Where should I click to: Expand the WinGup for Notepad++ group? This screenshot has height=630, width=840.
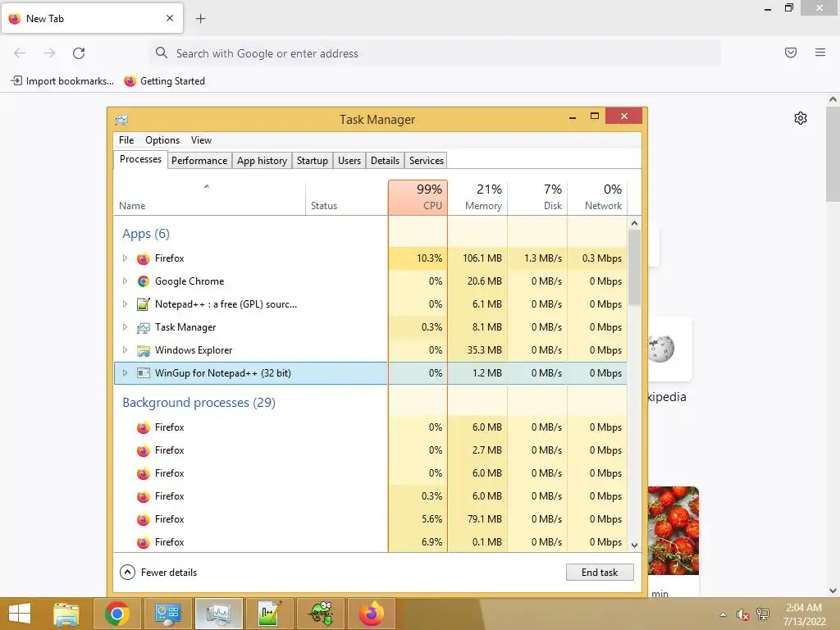click(x=125, y=373)
